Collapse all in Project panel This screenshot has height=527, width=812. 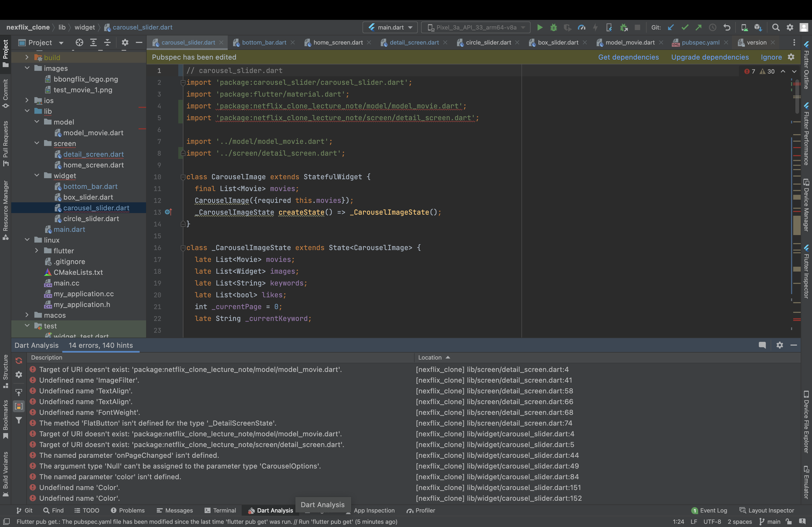(x=107, y=43)
